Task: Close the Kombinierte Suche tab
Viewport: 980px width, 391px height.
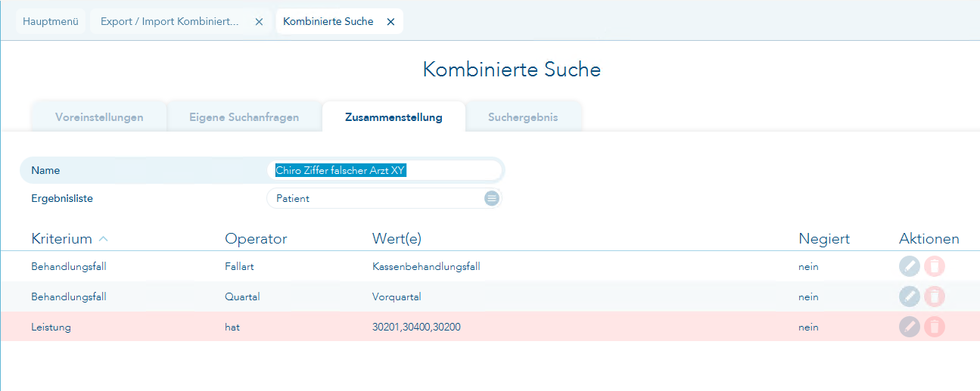Action: click(x=390, y=22)
